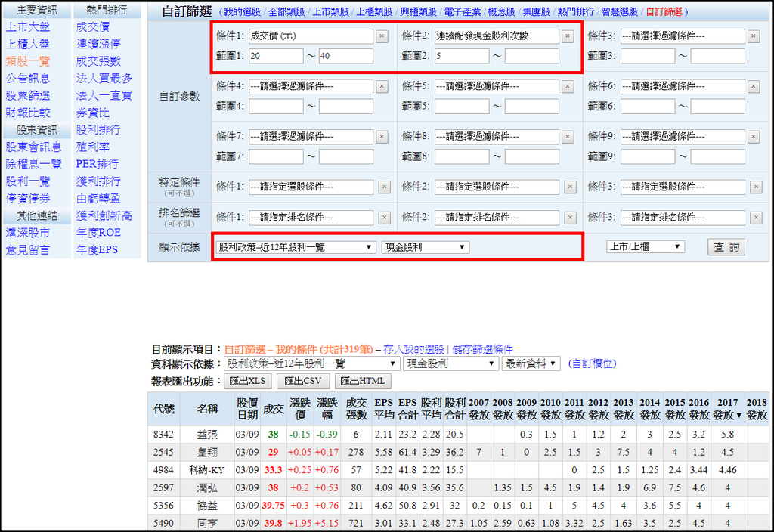774x532 pixels.
Task: Open 顯示依據 dropdown 股利政策–近12年股利一覽
Action: [x=296, y=247]
